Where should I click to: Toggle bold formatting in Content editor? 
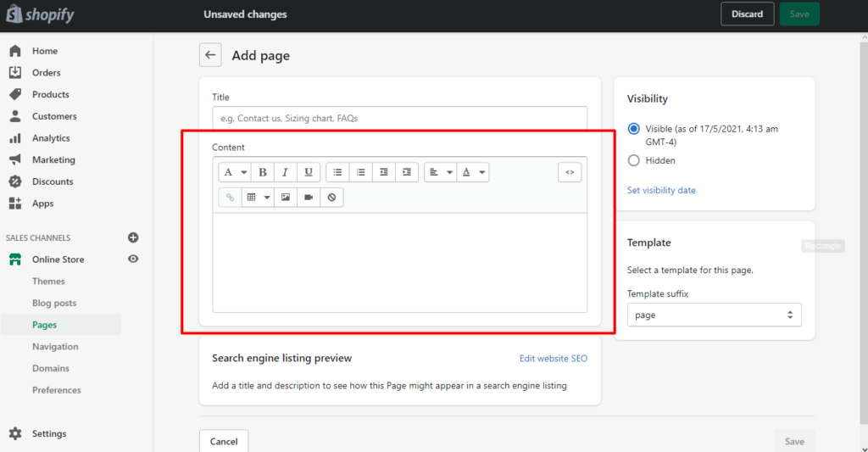[x=263, y=172]
